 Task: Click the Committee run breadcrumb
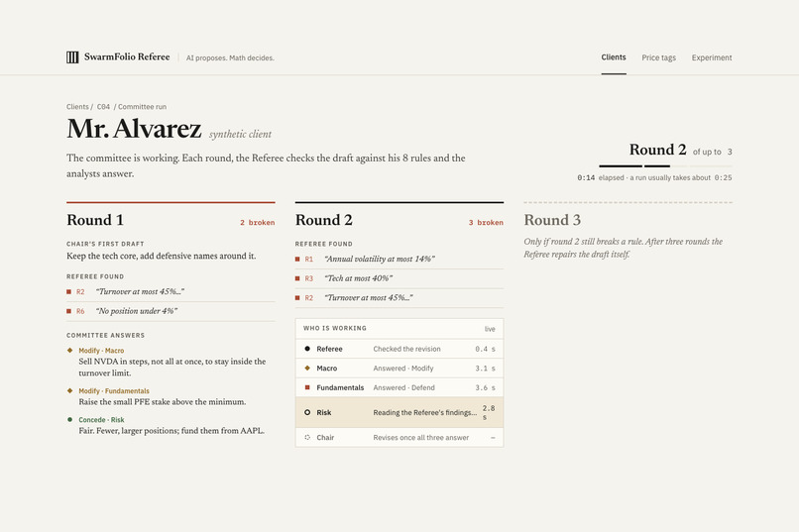[x=142, y=106]
